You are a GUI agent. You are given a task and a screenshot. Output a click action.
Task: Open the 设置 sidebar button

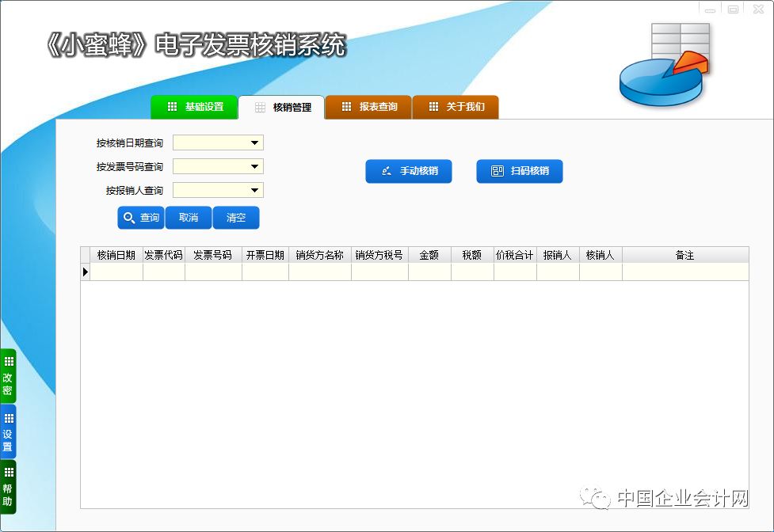pos(8,432)
